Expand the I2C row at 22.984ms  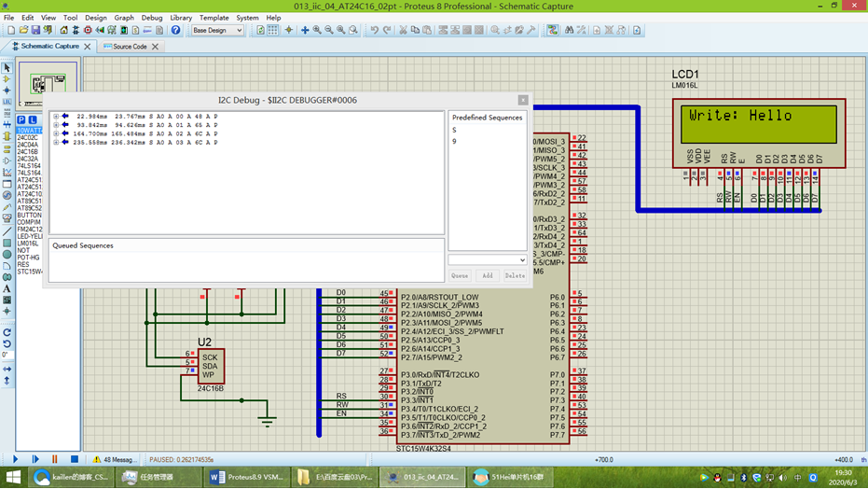(x=56, y=117)
